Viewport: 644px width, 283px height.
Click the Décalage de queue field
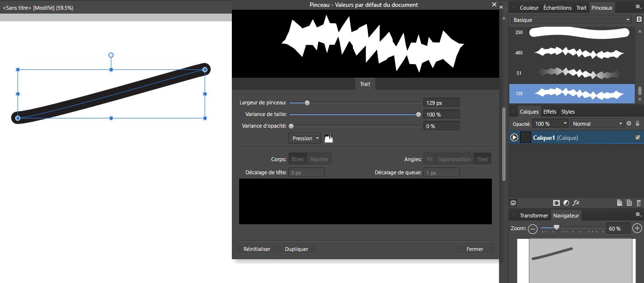click(441, 173)
